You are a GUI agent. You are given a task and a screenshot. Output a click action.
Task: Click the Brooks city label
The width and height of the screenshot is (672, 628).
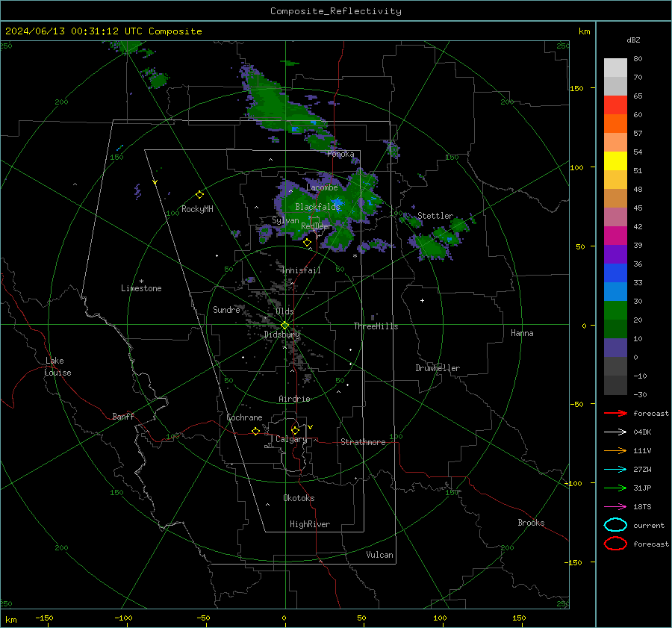531,523
